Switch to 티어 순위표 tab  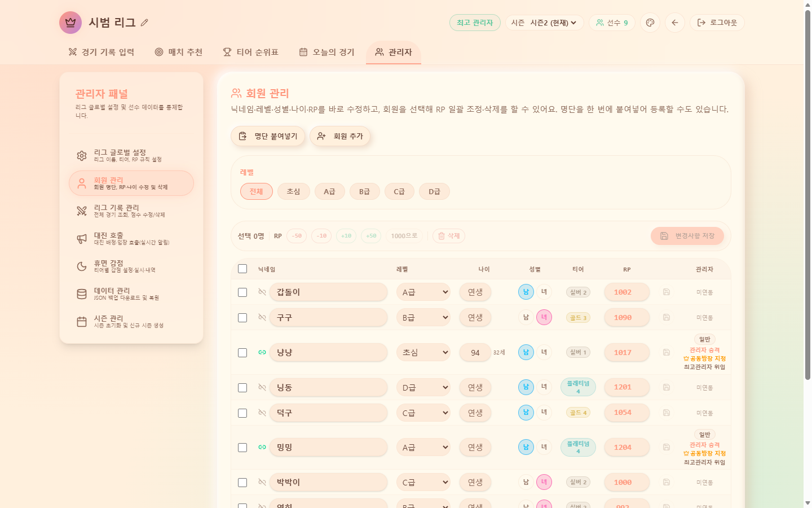[x=250, y=52]
